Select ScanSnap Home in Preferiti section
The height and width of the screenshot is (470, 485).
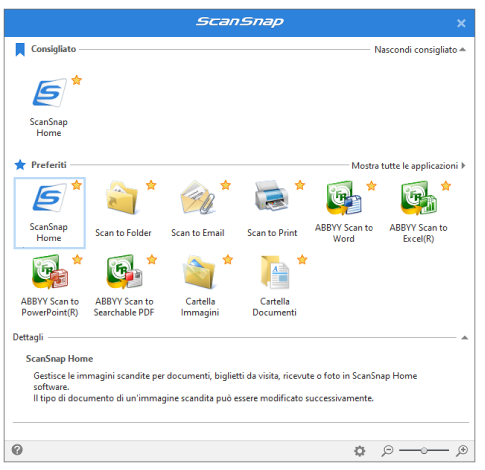pyautogui.click(x=49, y=213)
